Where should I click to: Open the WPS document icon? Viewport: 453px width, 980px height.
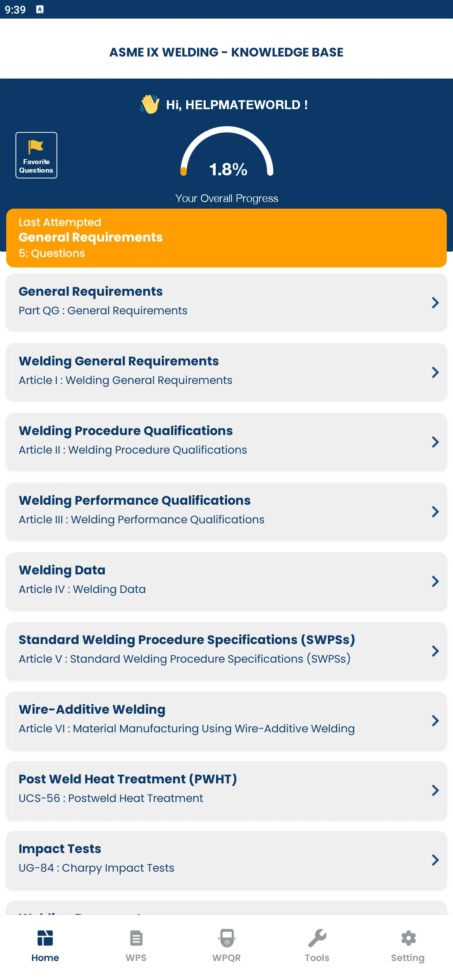[x=136, y=938]
